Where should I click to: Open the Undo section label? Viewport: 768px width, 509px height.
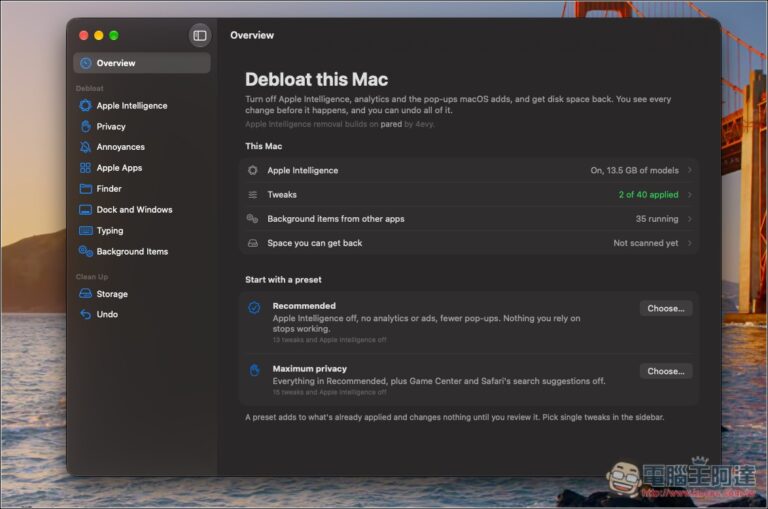pyautogui.click(x=107, y=315)
